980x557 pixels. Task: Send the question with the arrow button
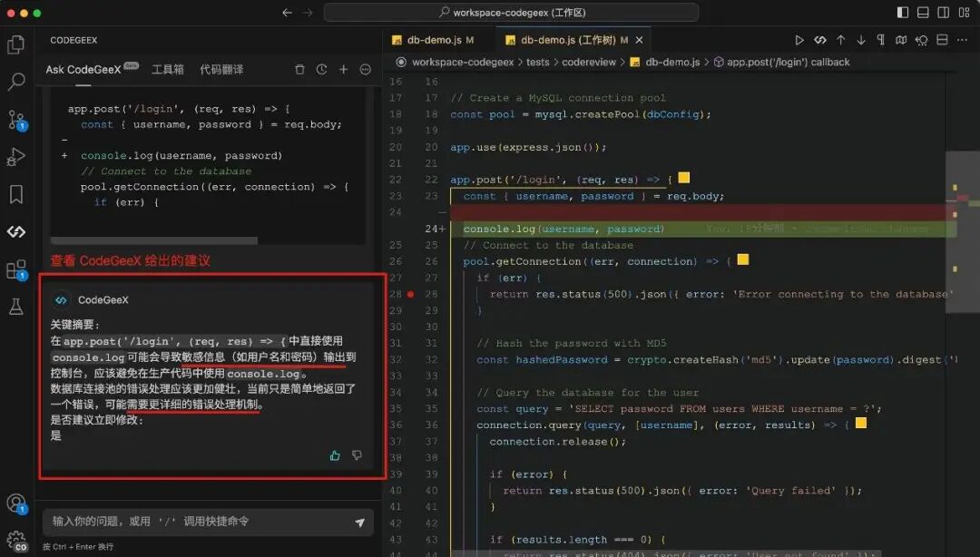point(360,522)
